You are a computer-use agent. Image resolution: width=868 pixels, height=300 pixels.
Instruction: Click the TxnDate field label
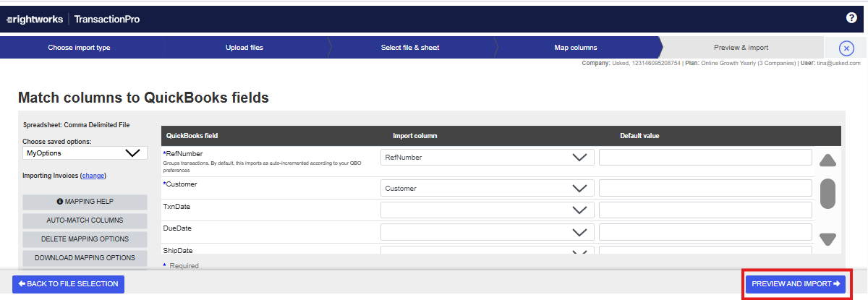pos(176,207)
